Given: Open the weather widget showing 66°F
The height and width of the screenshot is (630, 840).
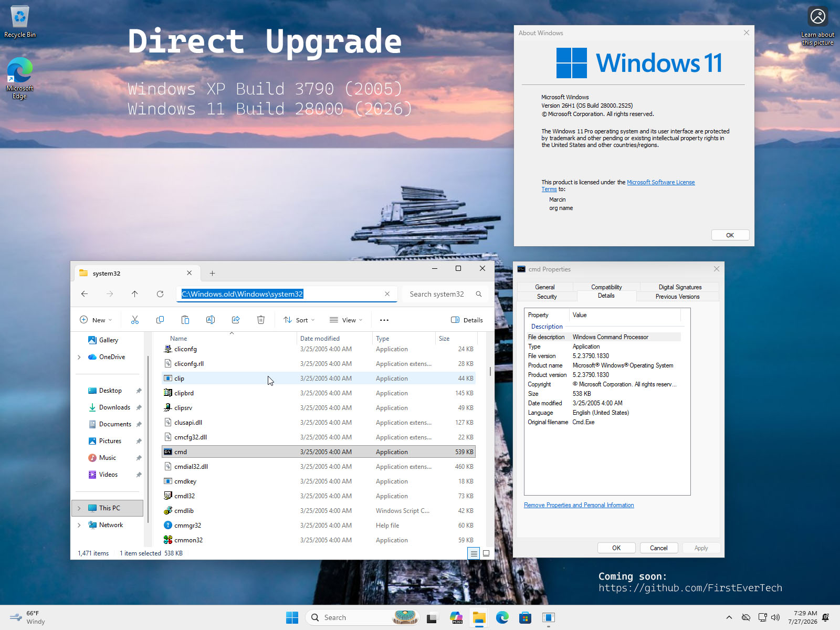Looking at the screenshot, I should click(x=29, y=617).
